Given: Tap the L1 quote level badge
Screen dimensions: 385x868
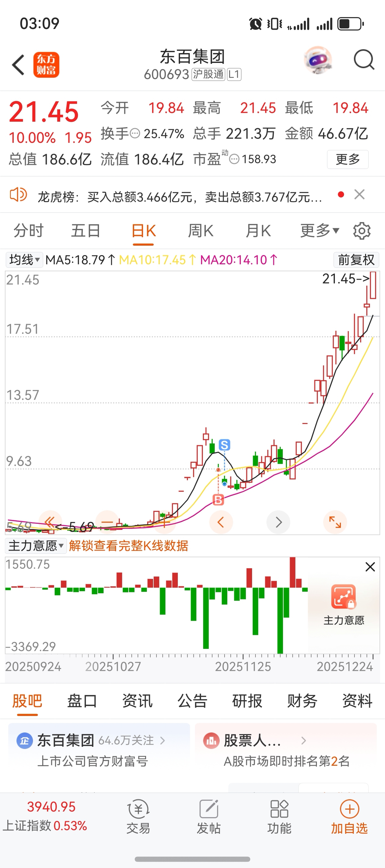Looking at the screenshot, I should click(x=234, y=74).
